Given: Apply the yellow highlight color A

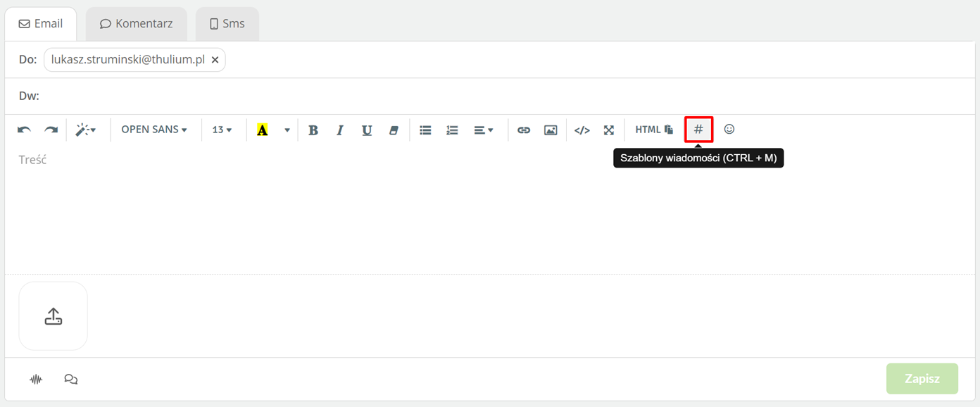Looking at the screenshot, I should [x=263, y=130].
